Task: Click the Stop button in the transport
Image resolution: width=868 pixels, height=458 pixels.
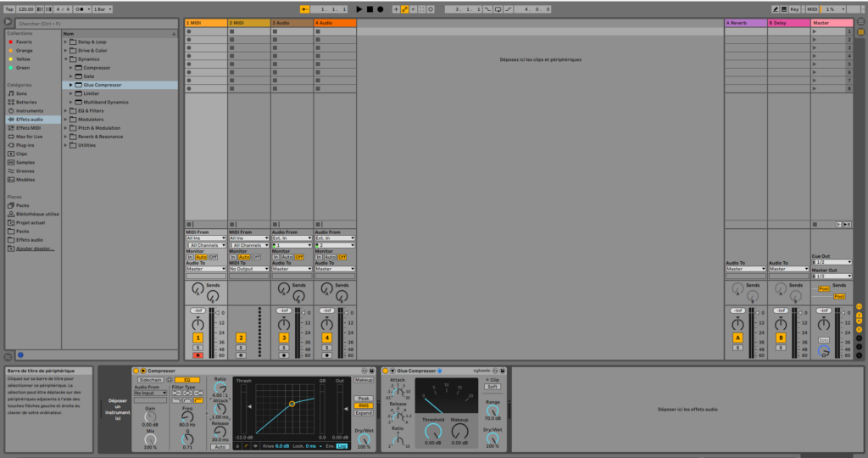Action: [370, 8]
